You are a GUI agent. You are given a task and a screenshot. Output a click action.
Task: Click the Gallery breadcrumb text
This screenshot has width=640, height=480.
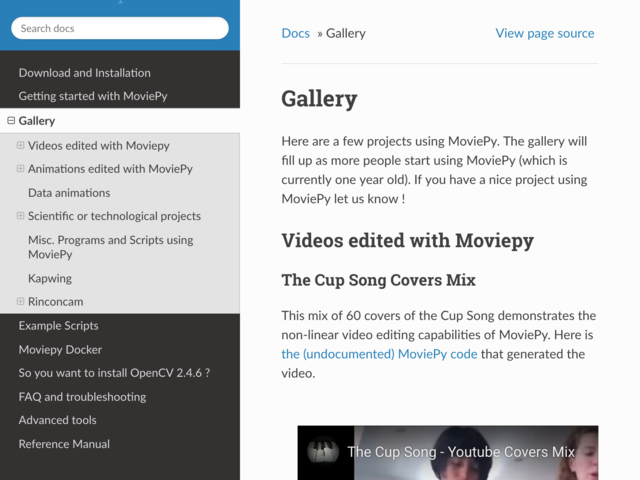pos(345,33)
